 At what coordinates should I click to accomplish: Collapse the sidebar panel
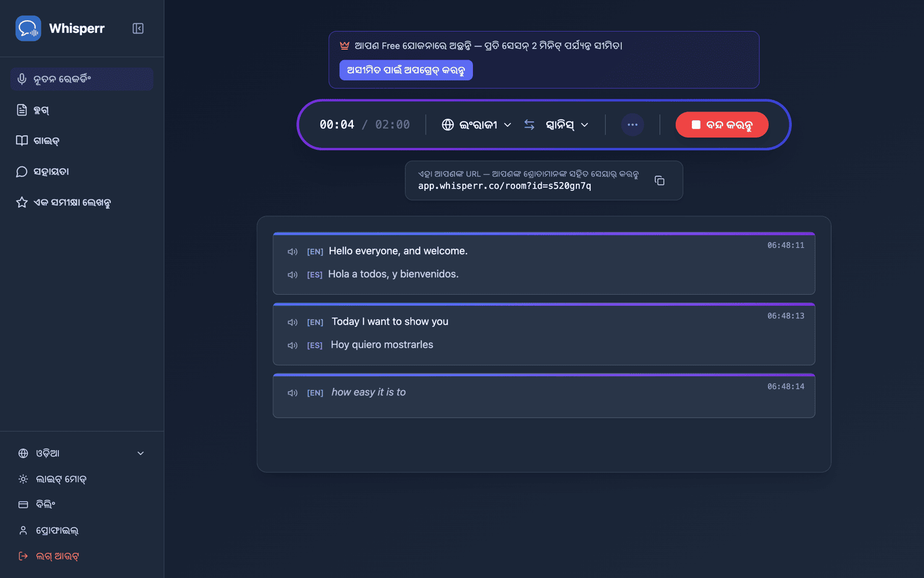(x=138, y=28)
